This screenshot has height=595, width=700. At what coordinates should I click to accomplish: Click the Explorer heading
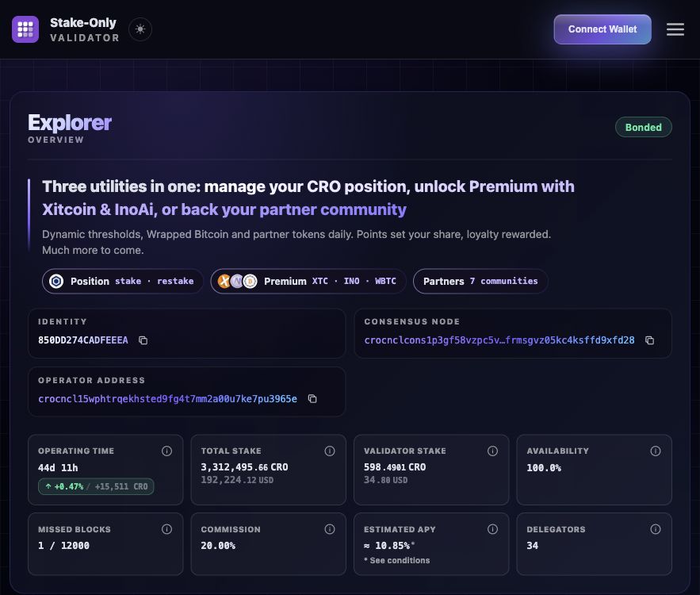[x=70, y=122]
